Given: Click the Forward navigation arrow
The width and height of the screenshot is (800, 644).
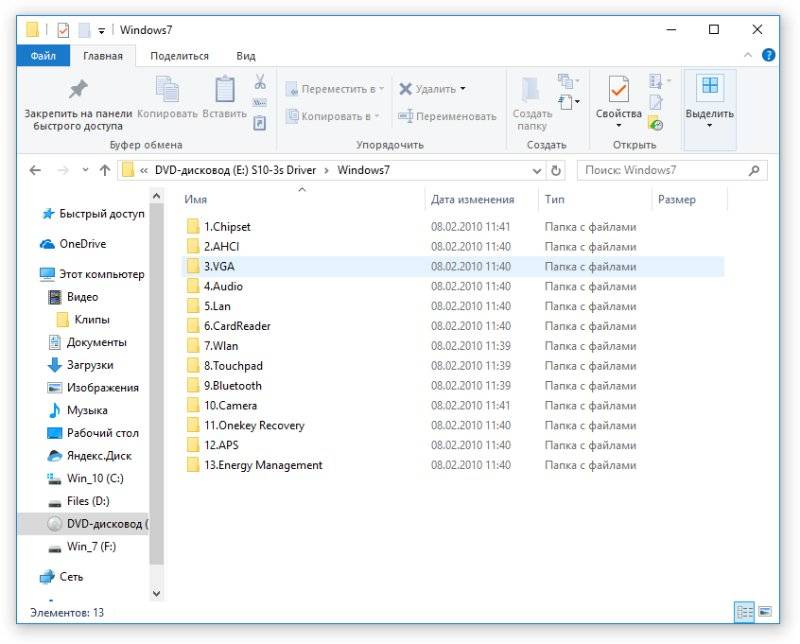Looking at the screenshot, I should point(63,170).
